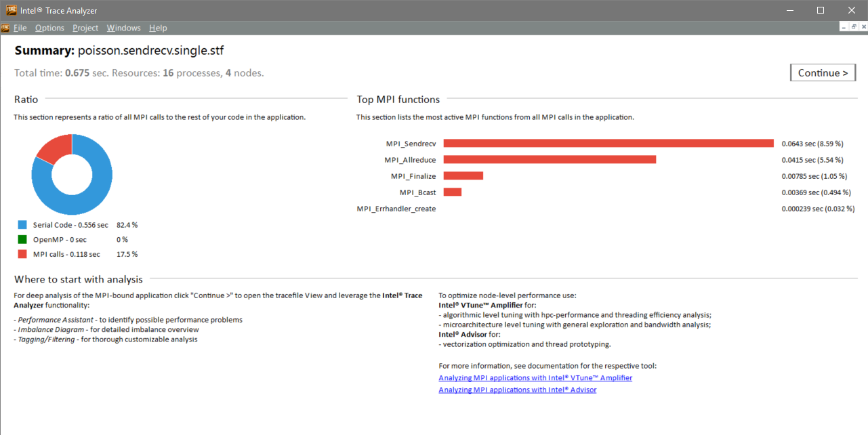Screen dimensions: 868x435
Task: Restore the inner document window
Action: [854, 26]
